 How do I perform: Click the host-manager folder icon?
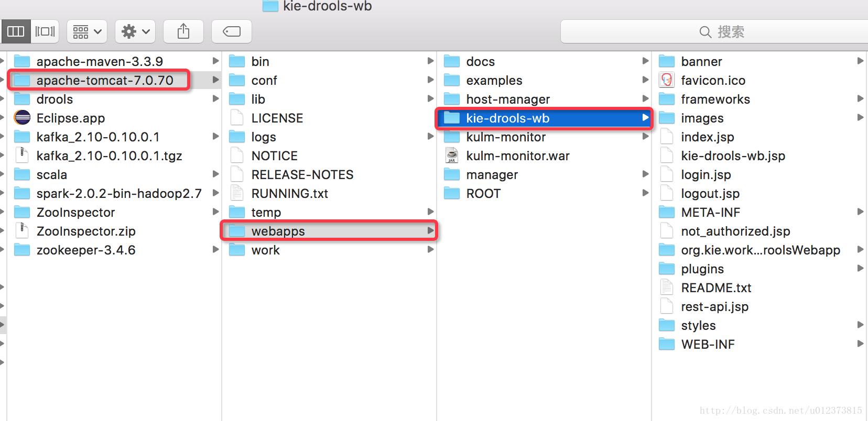pyautogui.click(x=452, y=99)
